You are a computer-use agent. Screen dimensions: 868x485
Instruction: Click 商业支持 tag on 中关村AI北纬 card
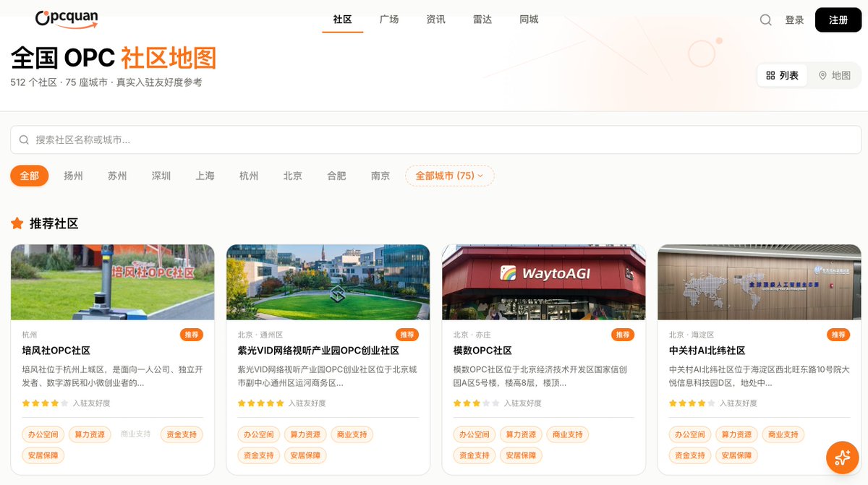[x=783, y=434]
